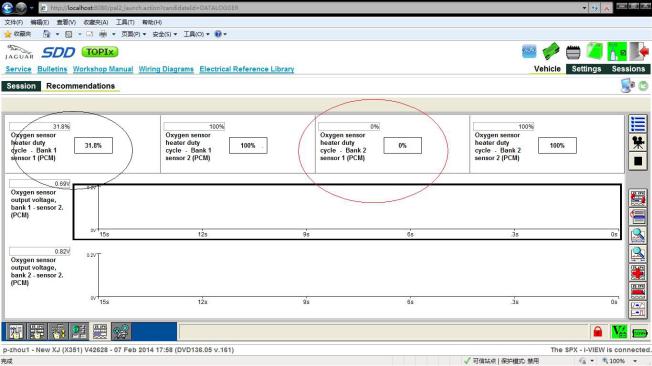This screenshot has height=366, width=652.
Task: Click the highlighted fifth bottom toolbar icon
Action: tap(100, 331)
